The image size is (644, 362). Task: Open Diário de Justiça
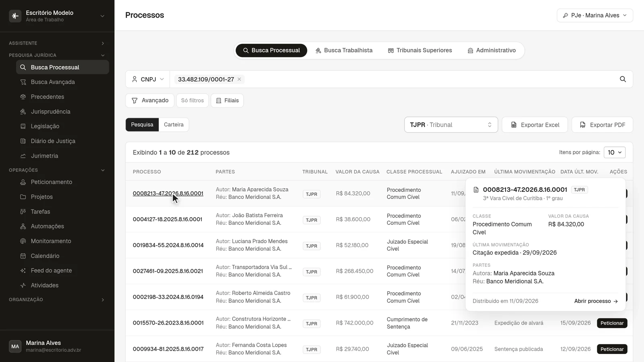point(62,141)
